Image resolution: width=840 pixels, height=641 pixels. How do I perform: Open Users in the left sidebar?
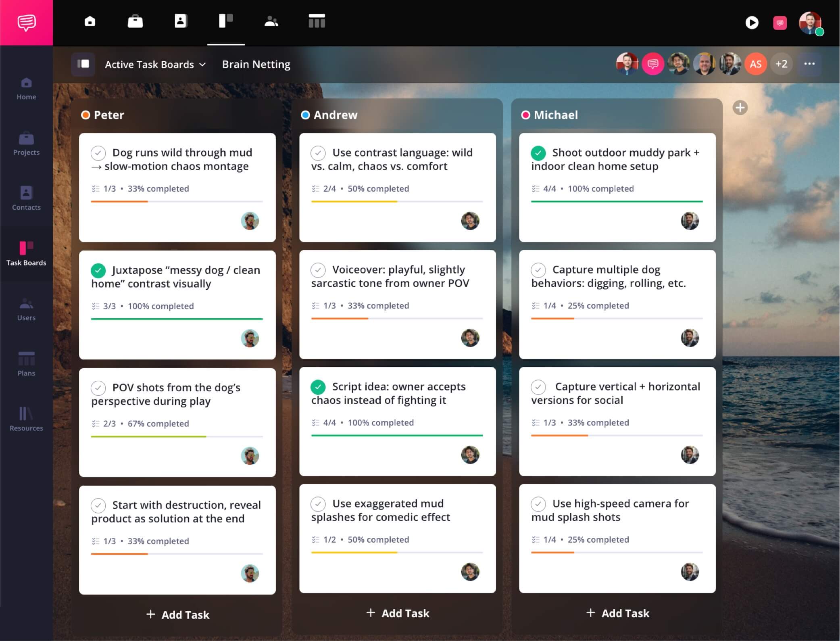click(26, 309)
